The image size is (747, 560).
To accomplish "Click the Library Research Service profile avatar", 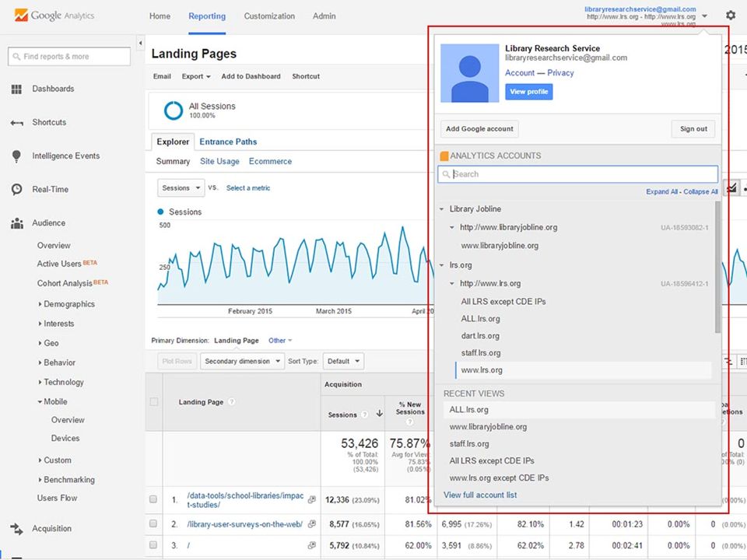I will 470,73.
